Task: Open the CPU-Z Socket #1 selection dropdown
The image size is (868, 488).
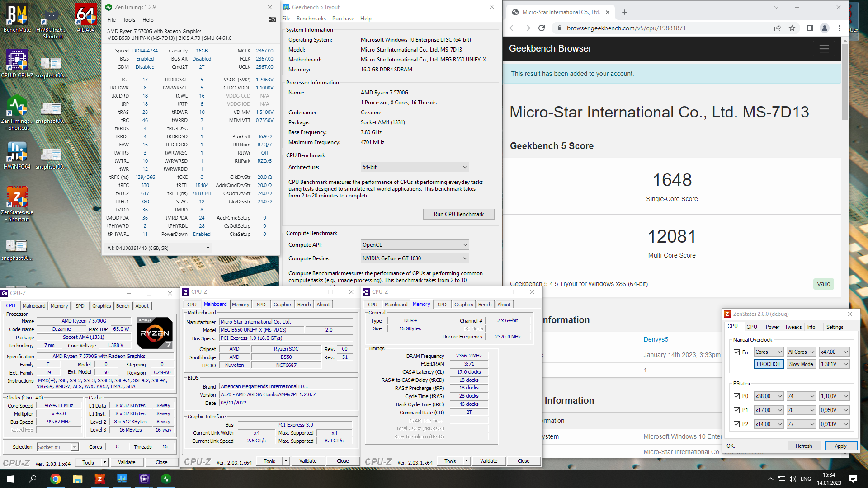Action: pos(57,447)
